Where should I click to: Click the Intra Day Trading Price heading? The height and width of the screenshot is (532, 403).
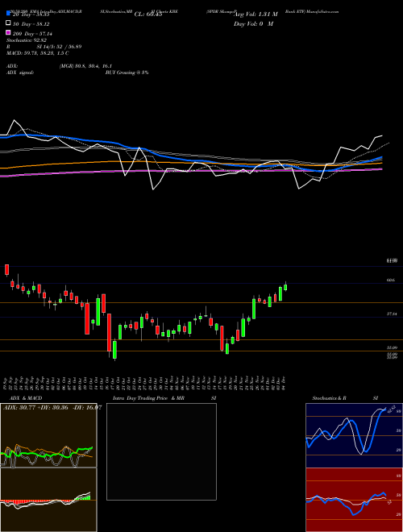pos(148,398)
